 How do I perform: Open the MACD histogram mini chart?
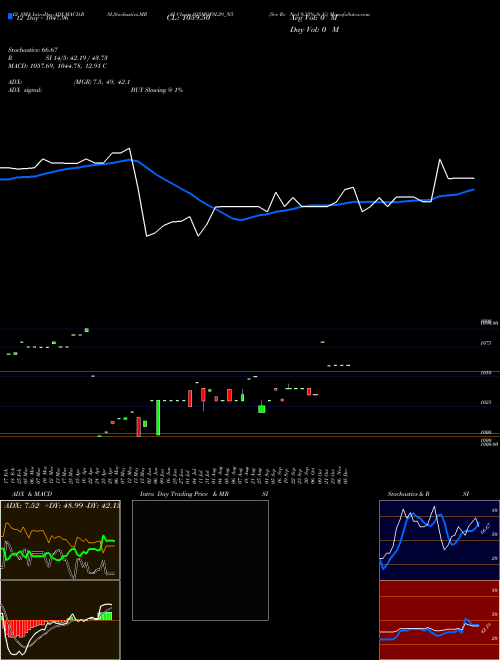(x=60, y=620)
